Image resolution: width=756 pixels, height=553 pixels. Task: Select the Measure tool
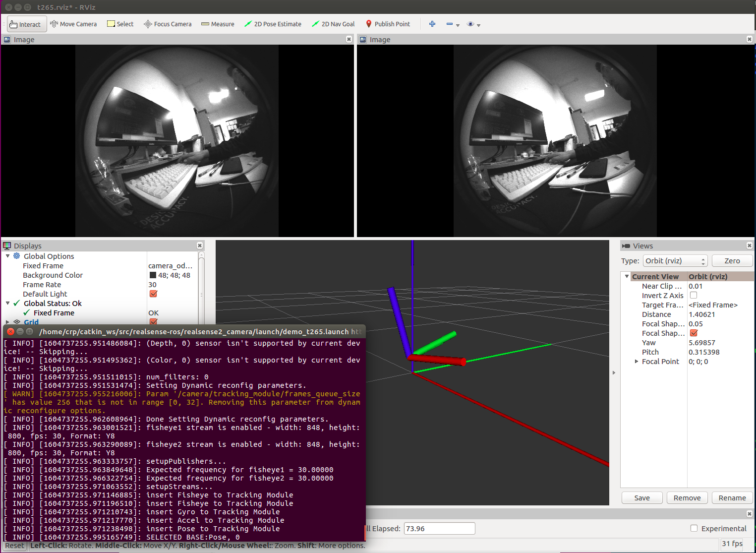(x=218, y=24)
